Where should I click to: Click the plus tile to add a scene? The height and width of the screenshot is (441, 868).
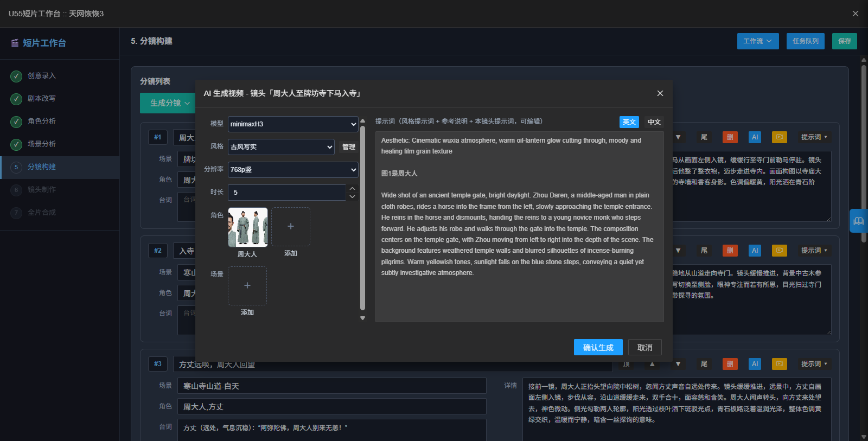[x=247, y=286]
